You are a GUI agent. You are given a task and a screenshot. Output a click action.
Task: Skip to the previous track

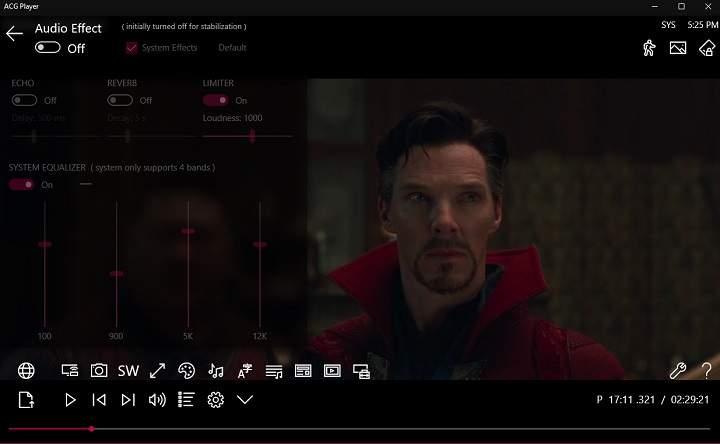(x=99, y=400)
